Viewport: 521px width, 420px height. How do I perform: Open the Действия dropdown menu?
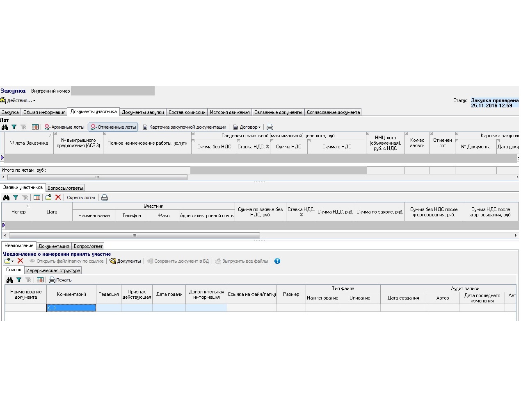coord(18,100)
